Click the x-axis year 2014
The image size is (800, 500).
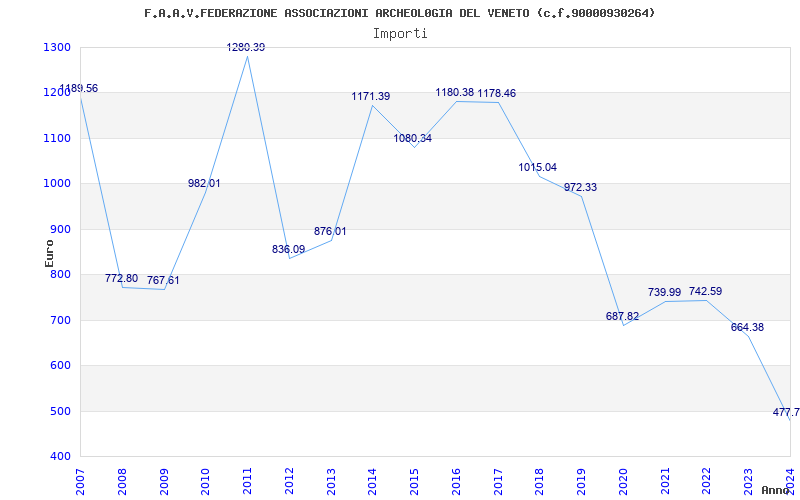[372, 482]
